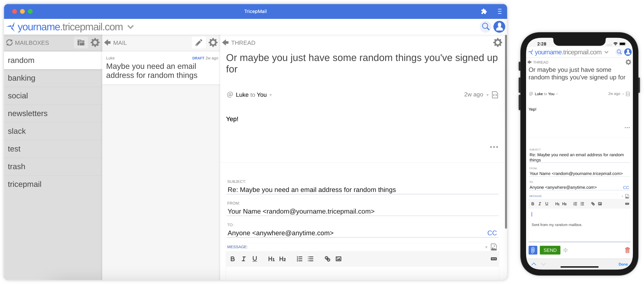
Task: Select the tricepmail mailbox
Action: tap(53, 184)
